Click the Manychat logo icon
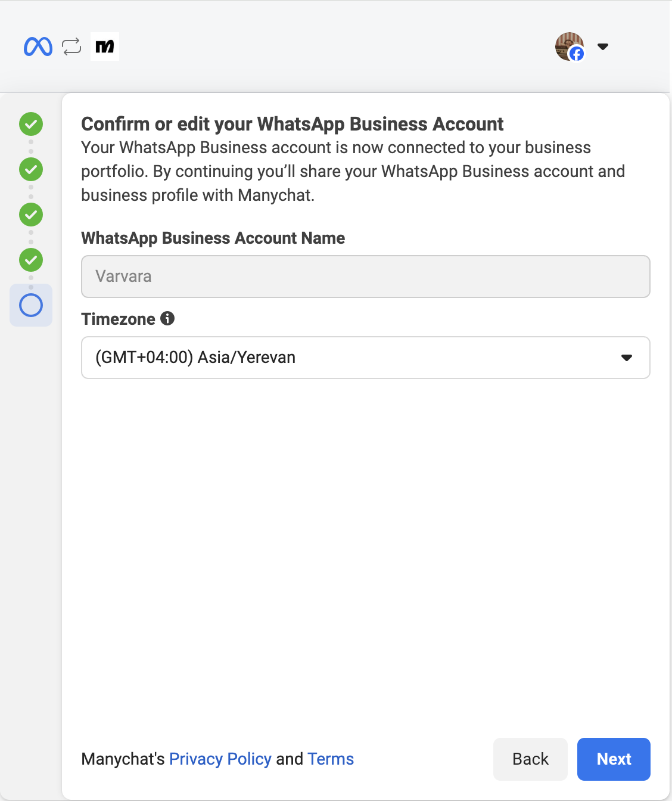 pos(105,46)
